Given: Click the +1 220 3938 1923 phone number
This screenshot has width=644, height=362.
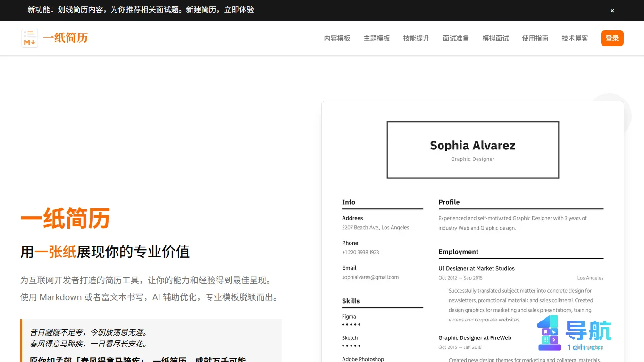Looking at the screenshot, I should pos(360,252).
